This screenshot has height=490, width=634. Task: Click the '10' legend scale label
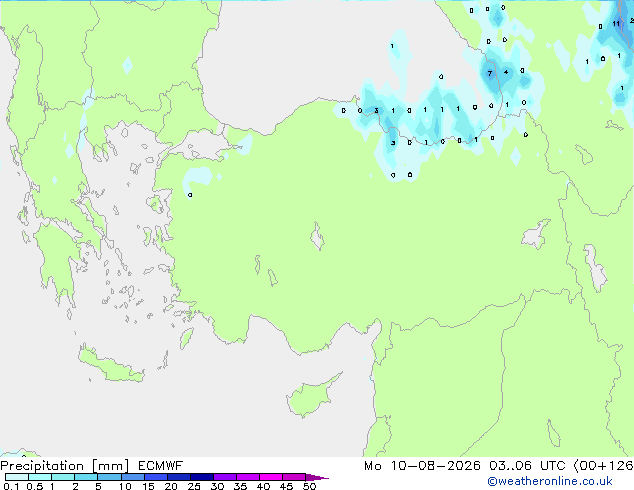(125, 486)
